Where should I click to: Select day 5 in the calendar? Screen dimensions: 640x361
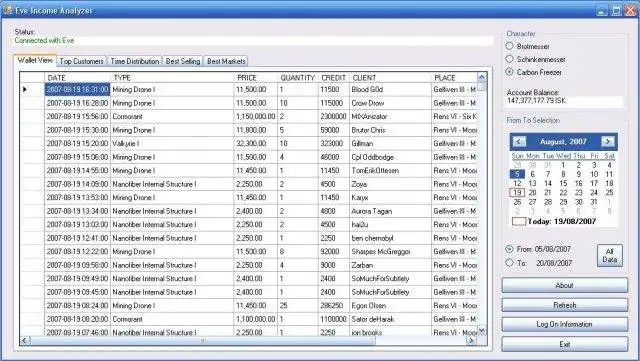(x=517, y=174)
